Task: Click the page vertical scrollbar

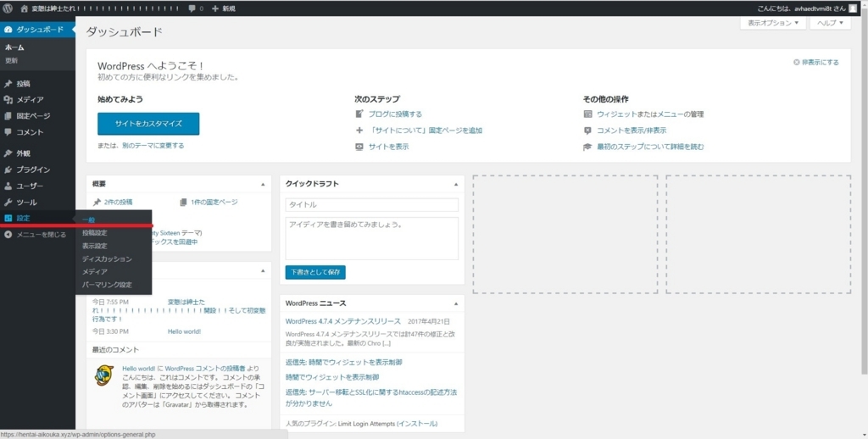Action: (x=864, y=194)
